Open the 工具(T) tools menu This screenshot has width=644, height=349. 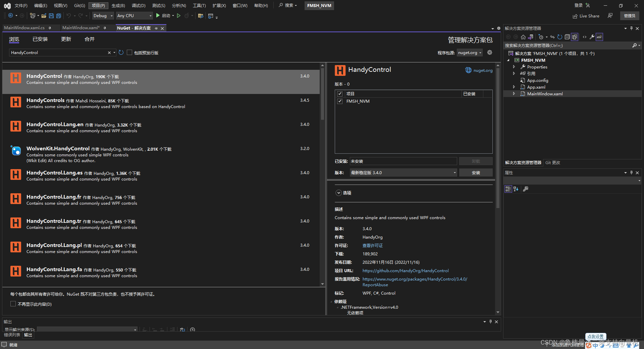pyautogui.click(x=199, y=5)
